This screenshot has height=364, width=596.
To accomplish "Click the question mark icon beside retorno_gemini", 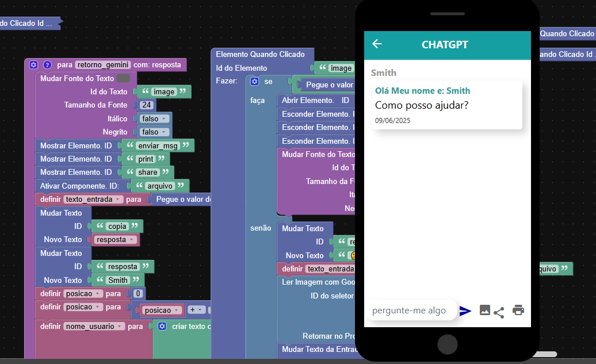I will click(x=47, y=65).
